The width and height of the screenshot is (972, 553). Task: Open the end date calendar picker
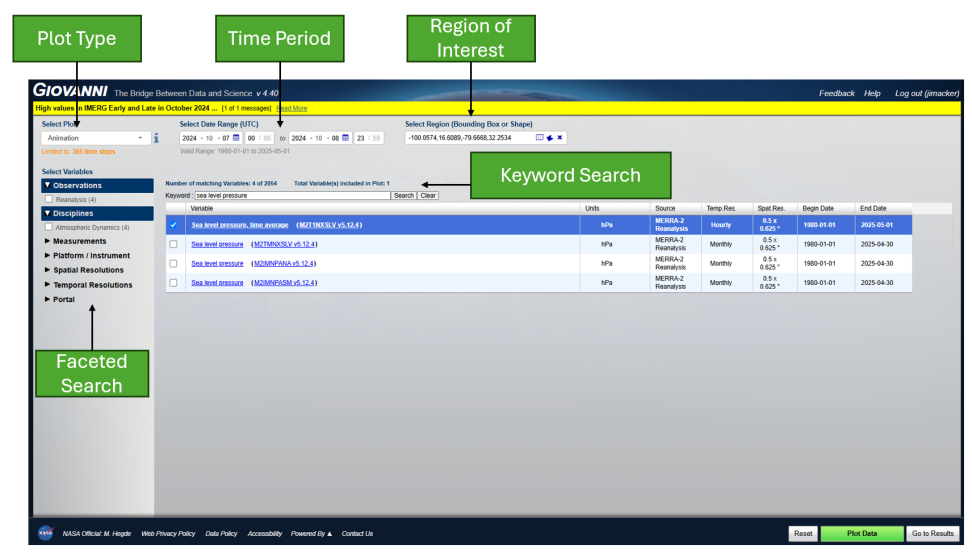pos(345,138)
